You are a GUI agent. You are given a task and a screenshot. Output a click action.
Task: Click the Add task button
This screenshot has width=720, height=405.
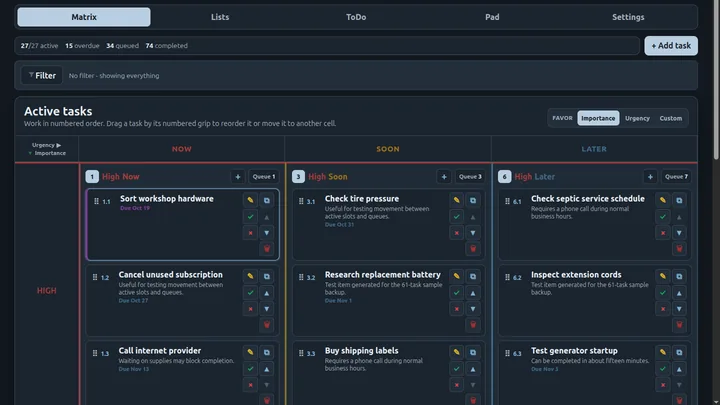click(671, 45)
